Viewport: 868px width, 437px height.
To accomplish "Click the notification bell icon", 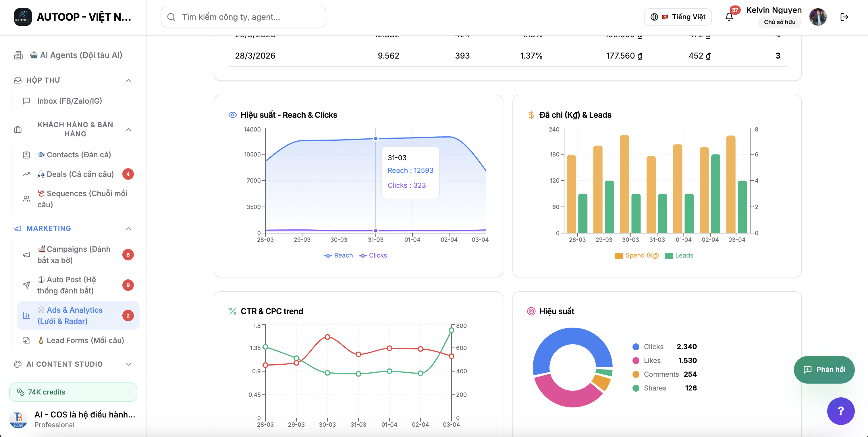I will (729, 17).
